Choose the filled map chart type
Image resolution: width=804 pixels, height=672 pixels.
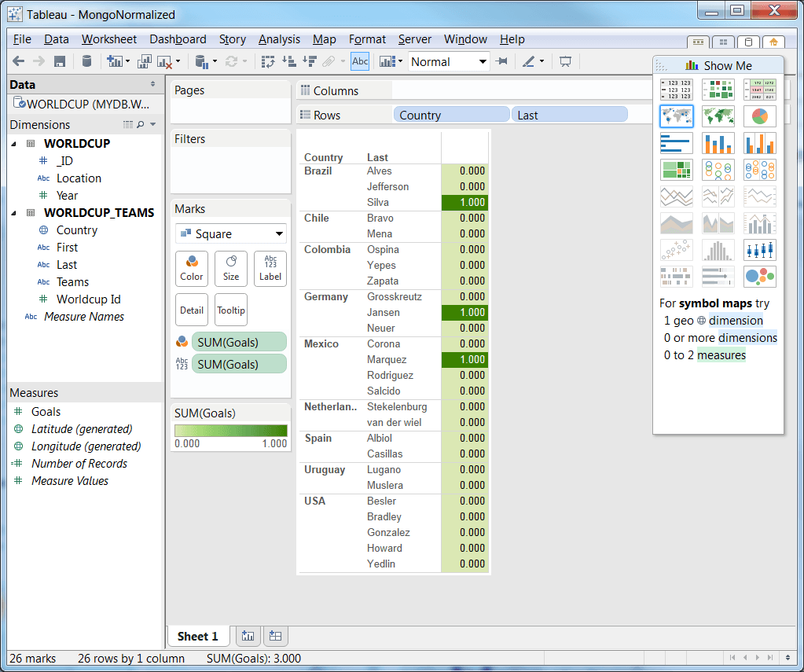click(718, 116)
